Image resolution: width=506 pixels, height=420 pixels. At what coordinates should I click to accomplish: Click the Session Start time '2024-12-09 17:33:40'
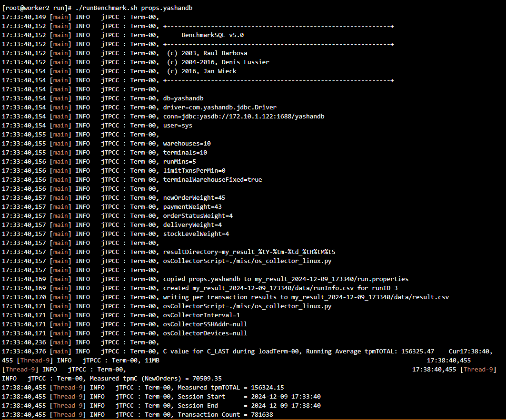coord(286,396)
